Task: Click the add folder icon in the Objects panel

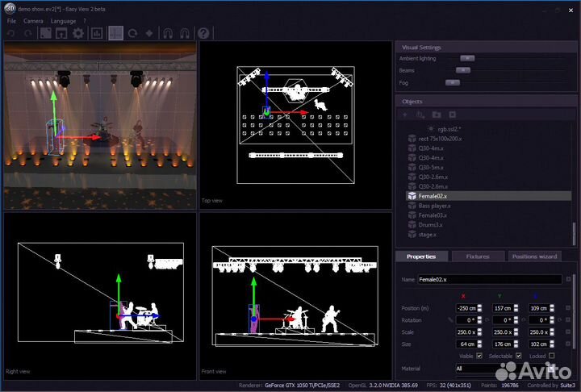Action: (x=437, y=115)
